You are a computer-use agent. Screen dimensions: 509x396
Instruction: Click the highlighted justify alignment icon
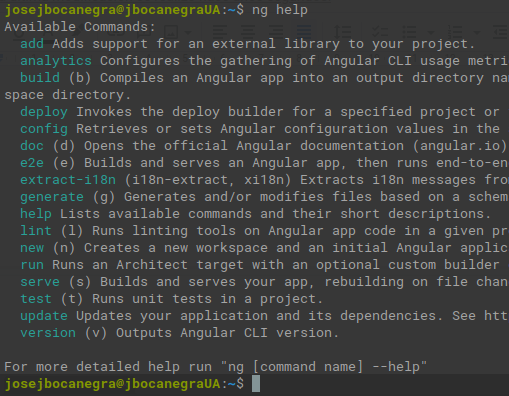tap(304, 32)
